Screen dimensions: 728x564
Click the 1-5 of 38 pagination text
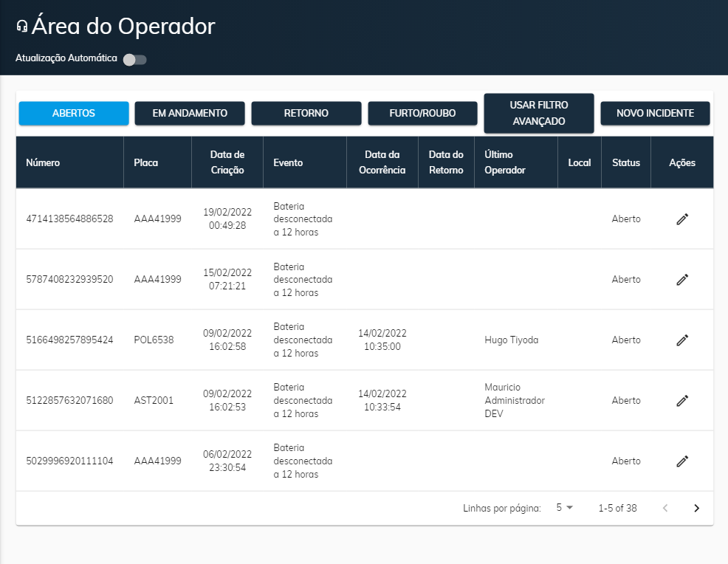click(617, 508)
